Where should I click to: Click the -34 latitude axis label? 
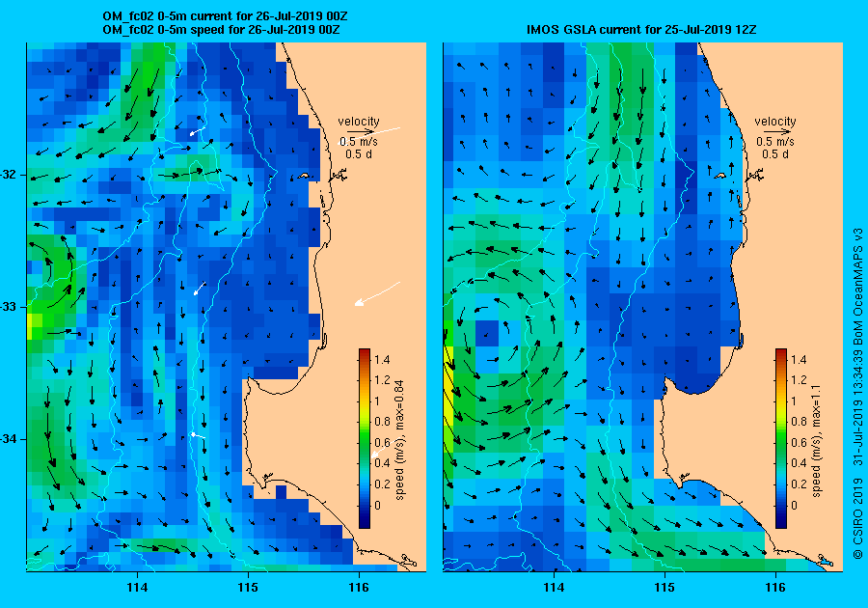8,439
